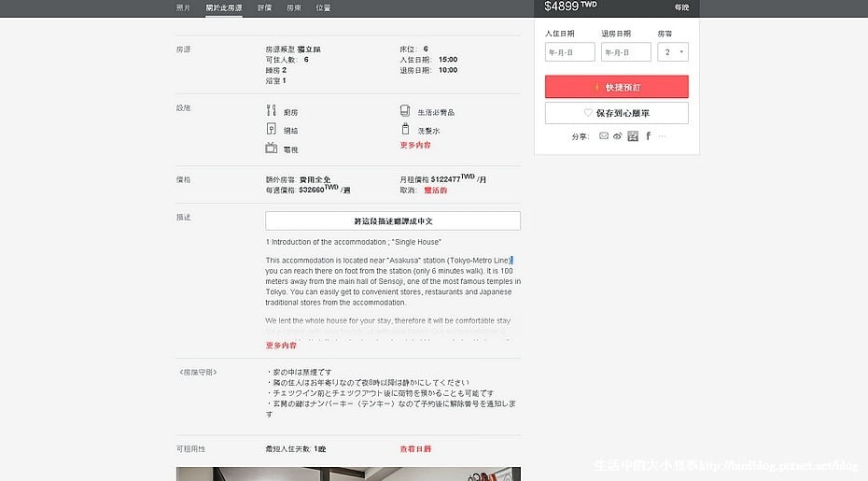Share listing via email icon
Image resolution: width=868 pixels, height=481 pixels.
pos(604,135)
